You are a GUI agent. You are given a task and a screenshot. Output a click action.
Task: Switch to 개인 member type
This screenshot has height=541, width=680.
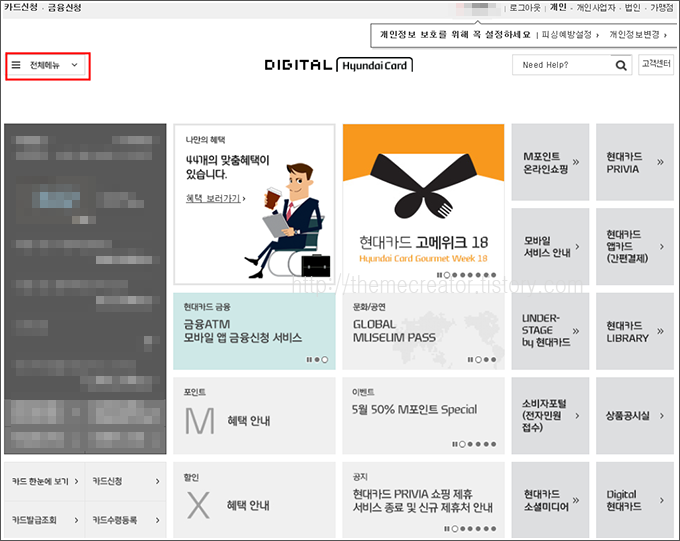(x=559, y=7)
